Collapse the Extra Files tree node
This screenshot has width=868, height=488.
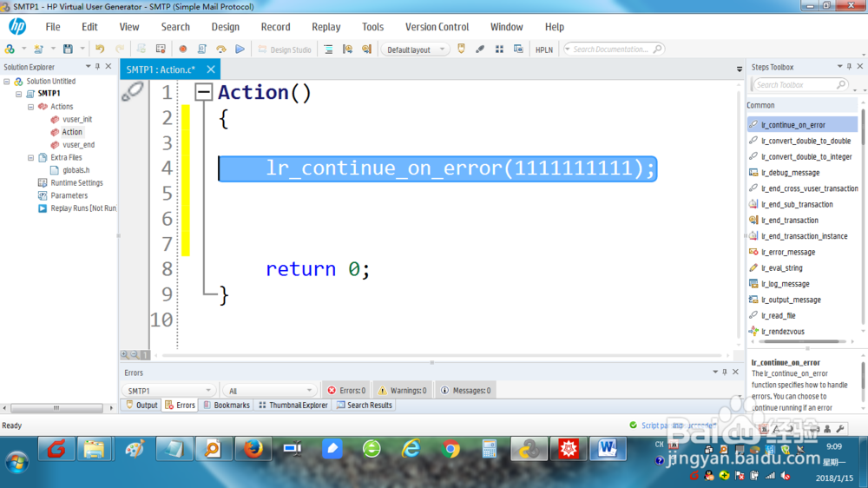coord(31,157)
